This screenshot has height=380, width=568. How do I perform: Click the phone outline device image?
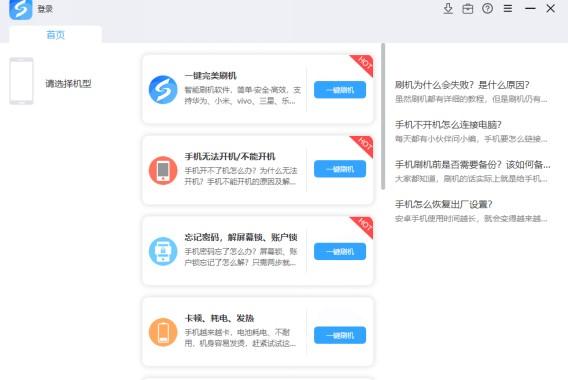pos(21,81)
